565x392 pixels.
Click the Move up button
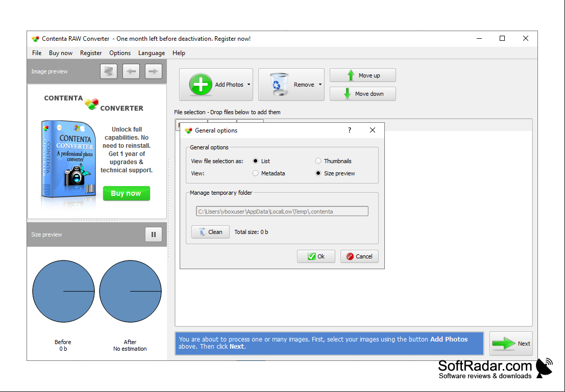tap(363, 75)
